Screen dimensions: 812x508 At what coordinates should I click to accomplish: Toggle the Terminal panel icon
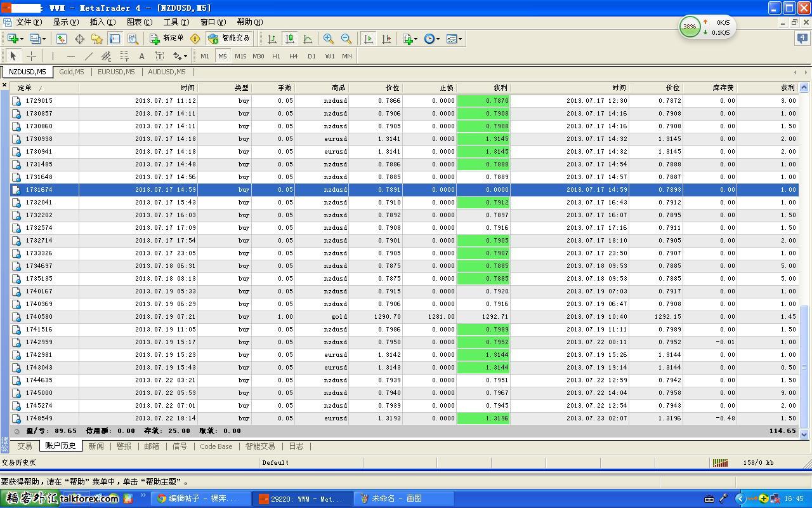pyautogui.click(x=115, y=39)
